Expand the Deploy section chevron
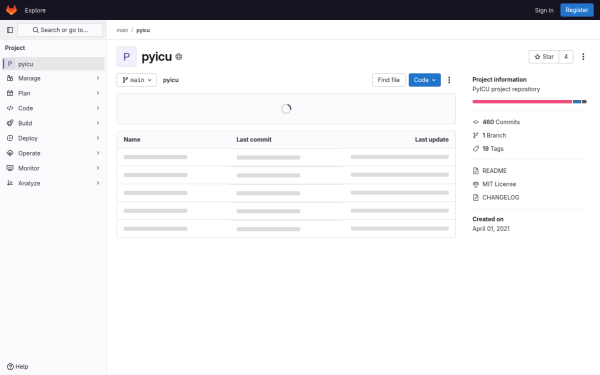This screenshot has width=600, height=375. 98,138
